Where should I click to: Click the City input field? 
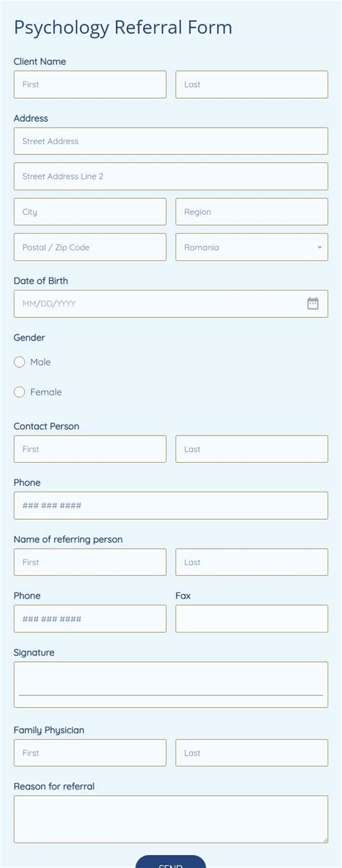coord(90,212)
